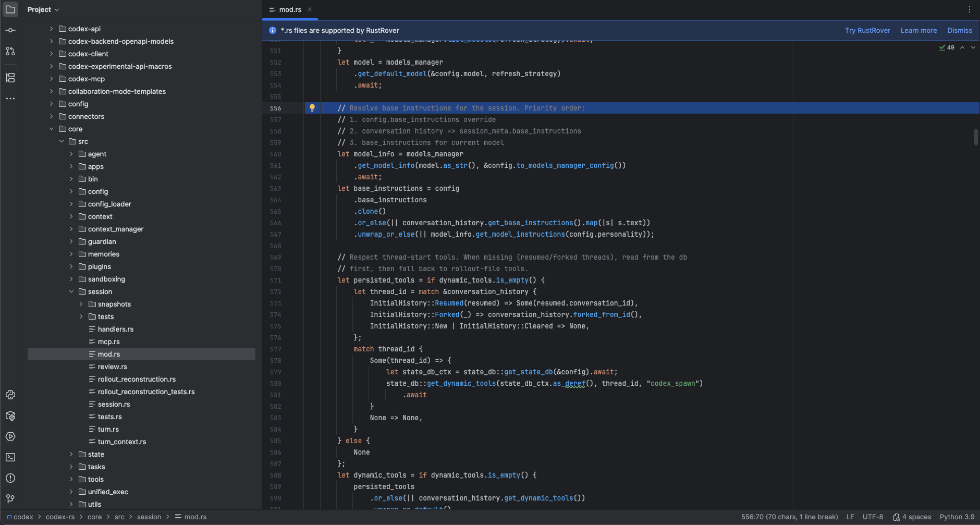
Task: Open editor tab options kebab menu
Action: tap(970, 9)
